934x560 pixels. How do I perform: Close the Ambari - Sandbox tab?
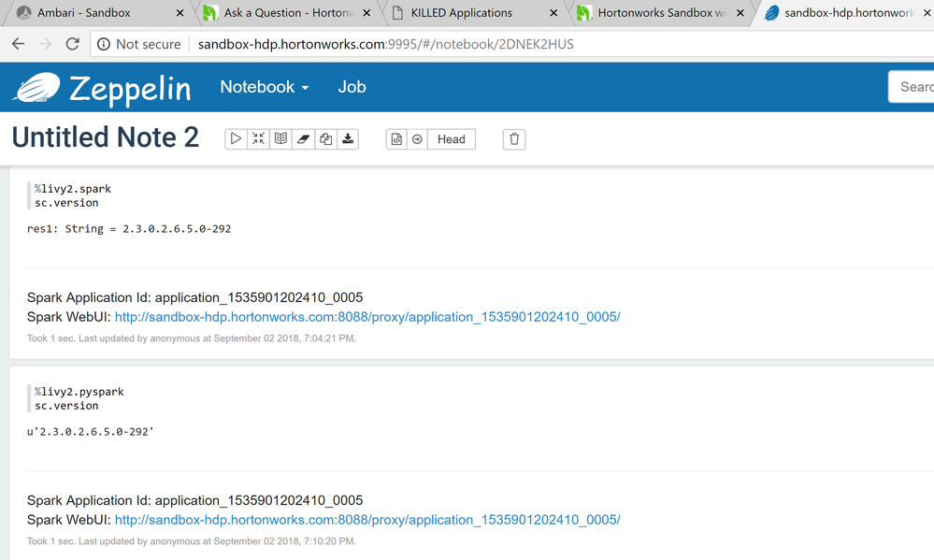coord(180,12)
